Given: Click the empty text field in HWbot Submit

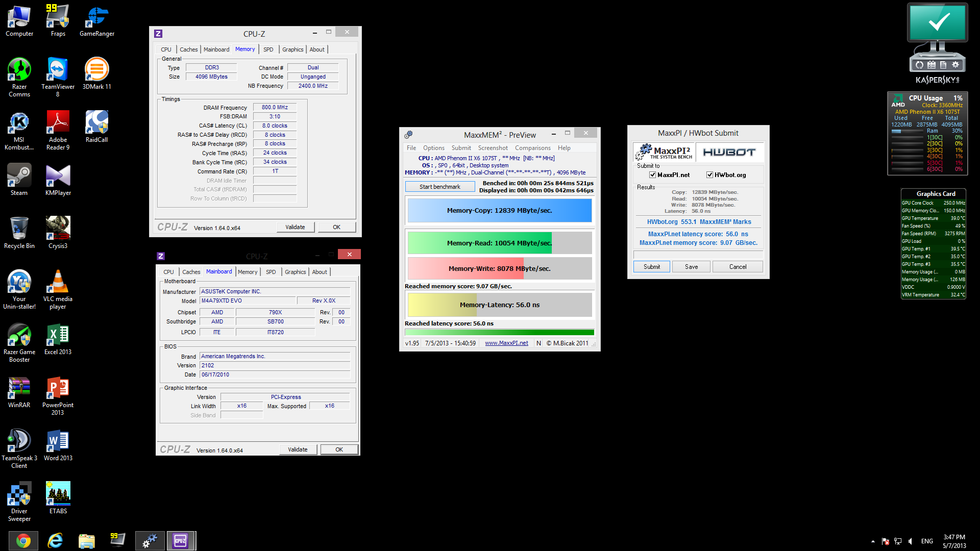Looking at the screenshot, I should (x=698, y=255).
